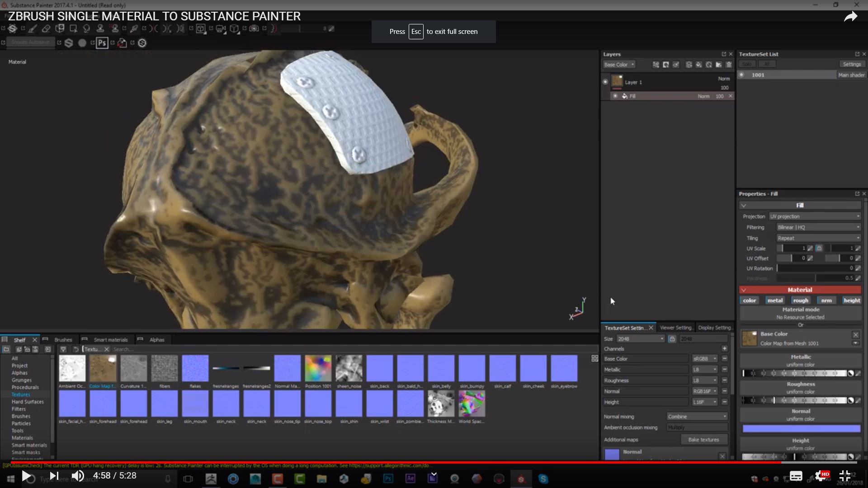Click the share arrow on the video
The height and width of the screenshot is (488, 868).
pyautogui.click(x=851, y=17)
